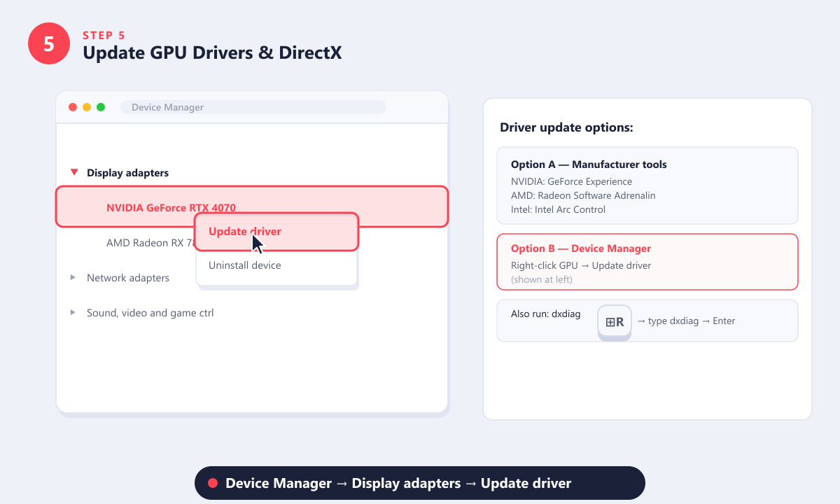
Task: Click the Also run: dxdiag card
Action: (x=647, y=321)
